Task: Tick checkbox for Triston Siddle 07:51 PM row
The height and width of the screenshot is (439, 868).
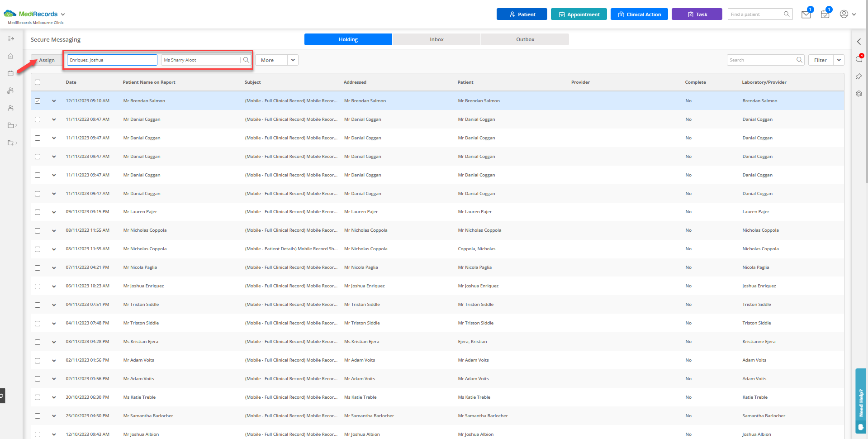Action: click(x=38, y=305)
